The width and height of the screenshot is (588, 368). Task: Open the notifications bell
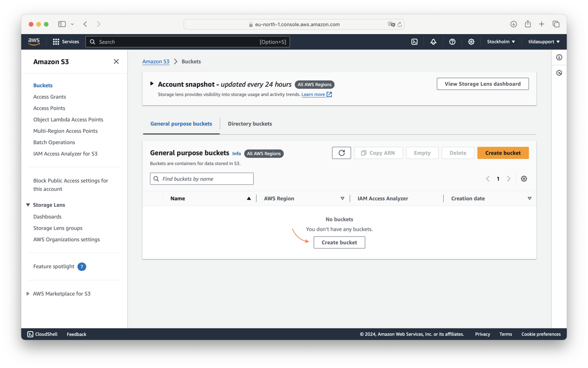click(433, 42)
